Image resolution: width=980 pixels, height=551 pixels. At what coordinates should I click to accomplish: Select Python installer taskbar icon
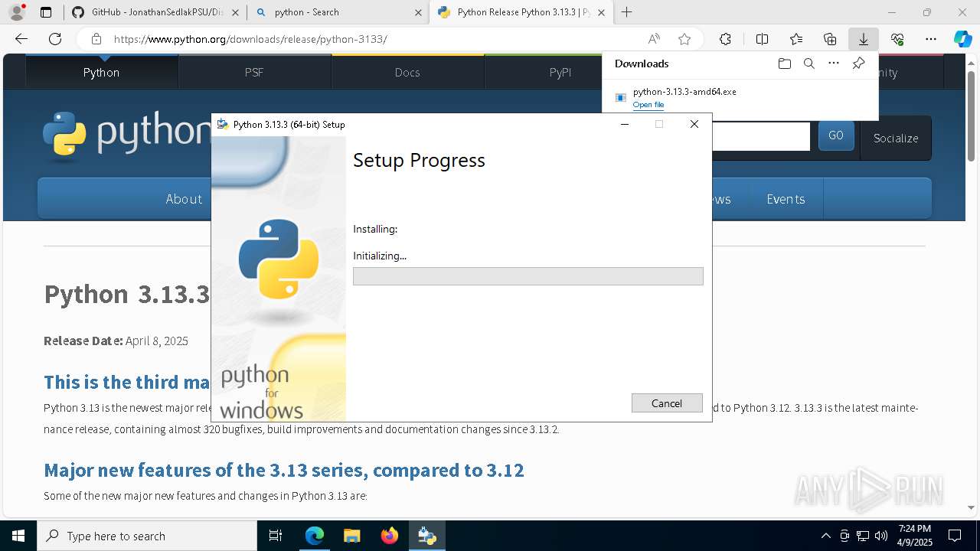click(x=427, y=536)
